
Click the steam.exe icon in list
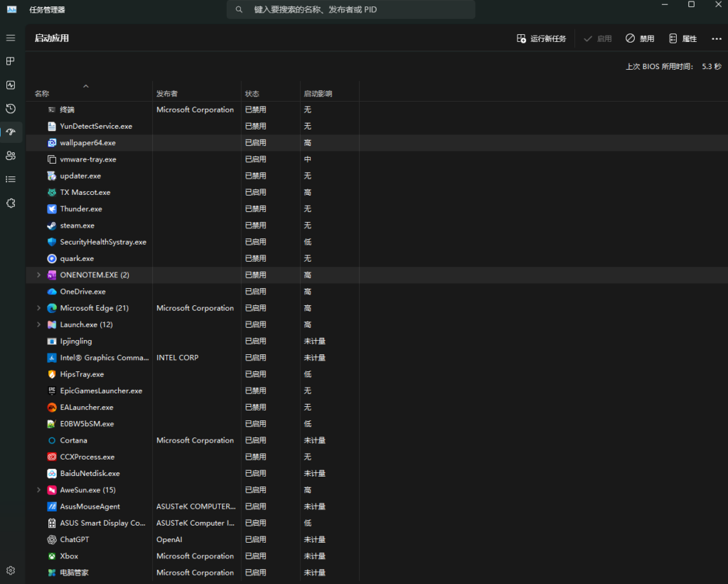(51, 225)
